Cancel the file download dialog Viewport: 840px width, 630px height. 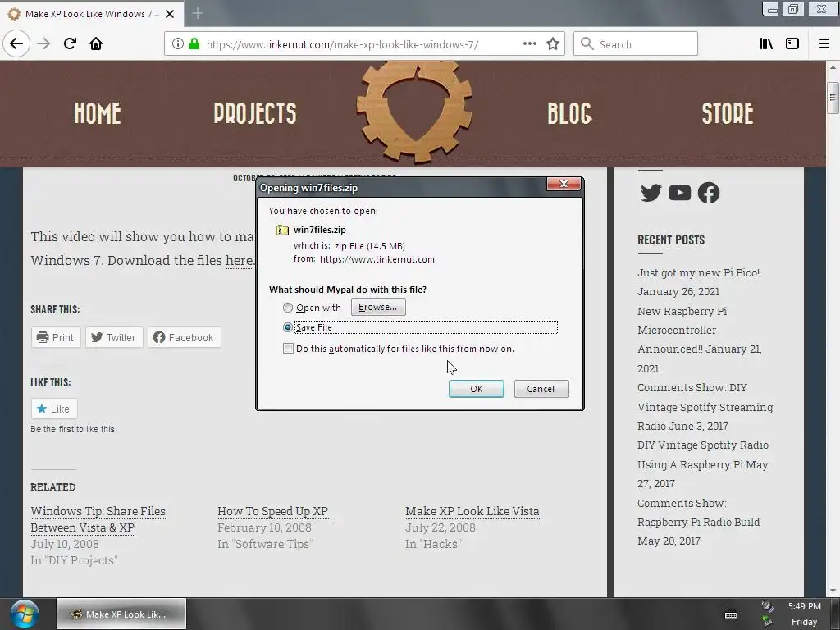(x=541, y=389)
